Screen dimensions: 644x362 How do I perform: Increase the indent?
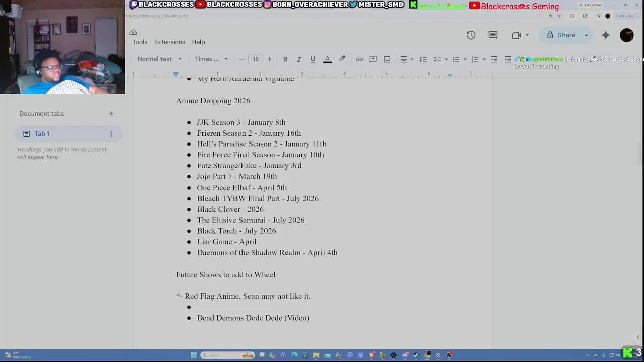click(508, 59)
